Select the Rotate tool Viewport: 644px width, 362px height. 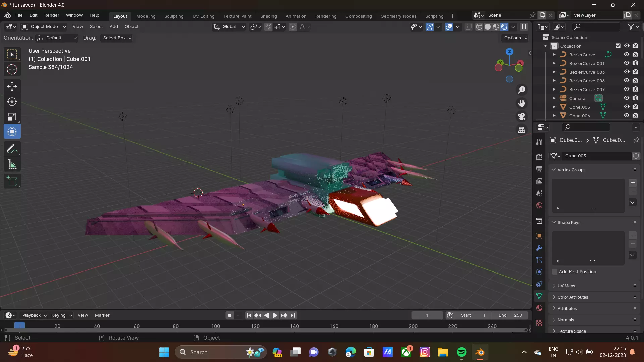[12, 102]
